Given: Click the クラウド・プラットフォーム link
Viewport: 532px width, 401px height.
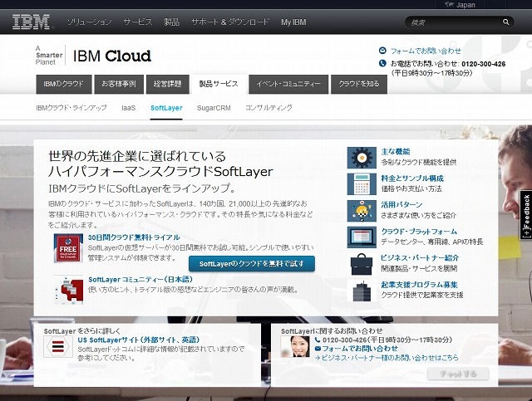Looking at the screenshot, I should point(419,232).
